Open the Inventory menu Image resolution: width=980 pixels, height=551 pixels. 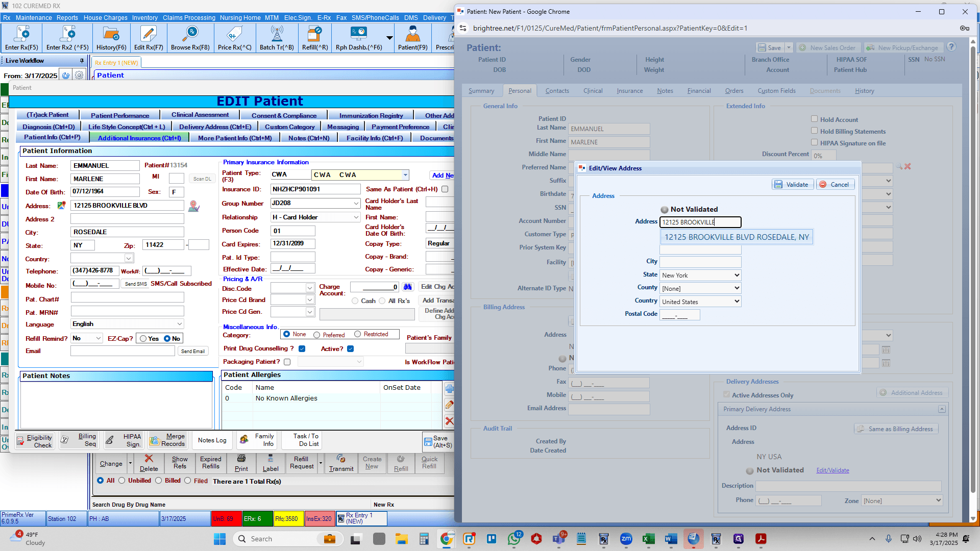click(145, 18)
